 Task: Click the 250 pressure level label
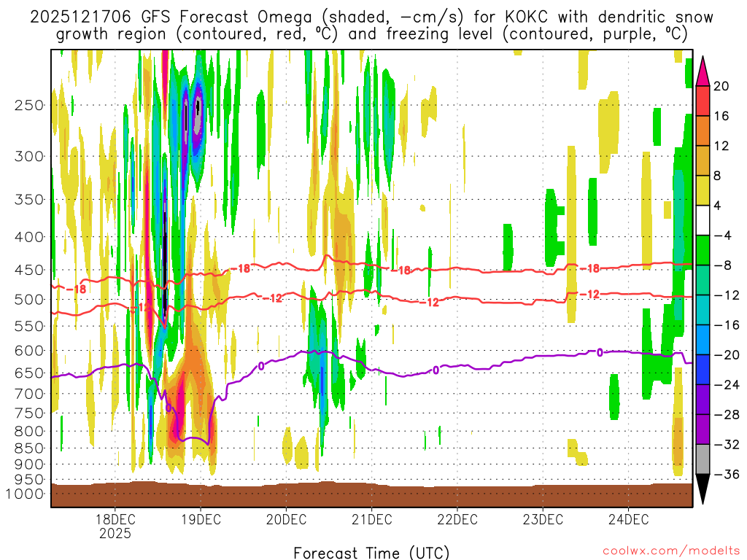click(x=29, y=105)
